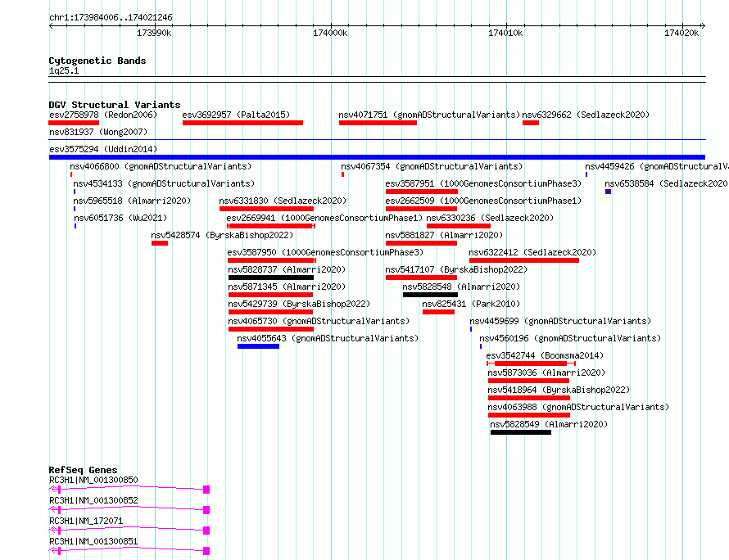
Task: Click the red nsv6322412 variant bar
Action: [524, 260]
